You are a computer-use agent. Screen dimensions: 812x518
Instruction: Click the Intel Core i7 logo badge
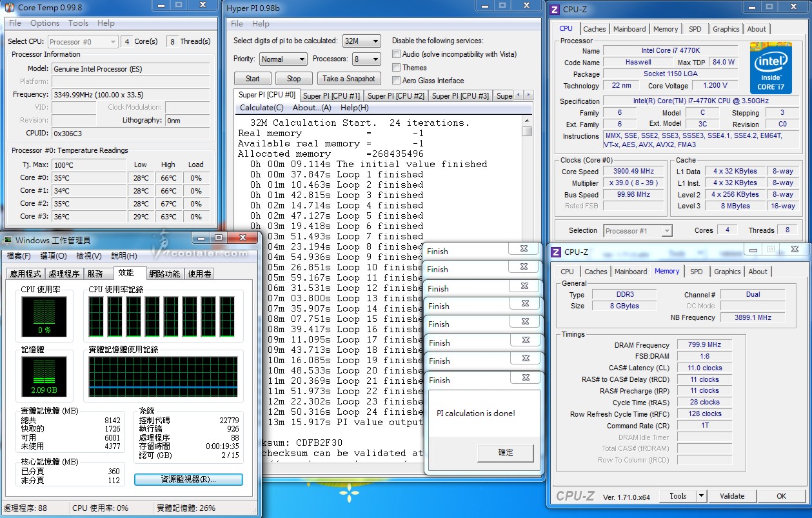click(771, 68)
